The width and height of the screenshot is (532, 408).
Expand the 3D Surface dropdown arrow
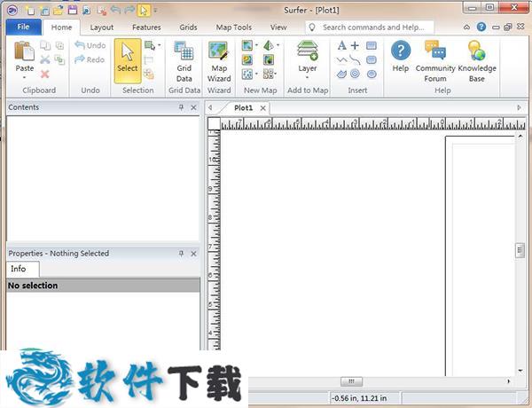tap(278, 45)
